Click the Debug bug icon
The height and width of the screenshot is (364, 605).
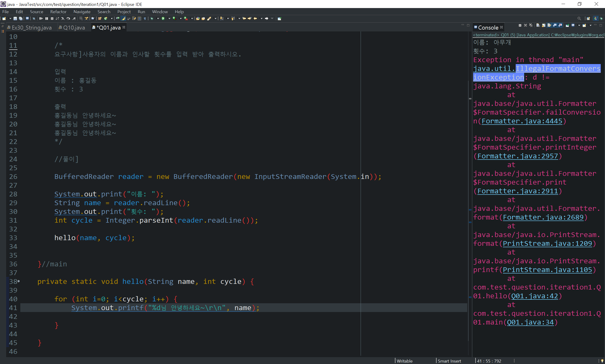(152, 19)
